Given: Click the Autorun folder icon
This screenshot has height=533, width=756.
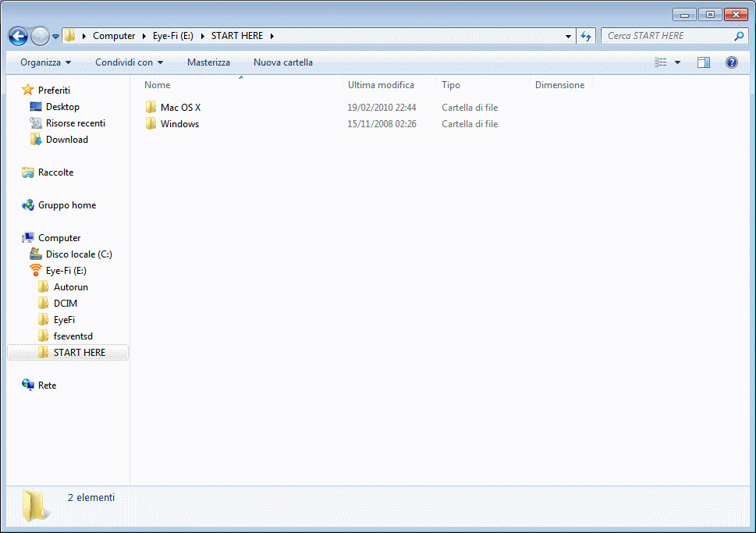Looking at the screenshot, I should pos(44,287).
